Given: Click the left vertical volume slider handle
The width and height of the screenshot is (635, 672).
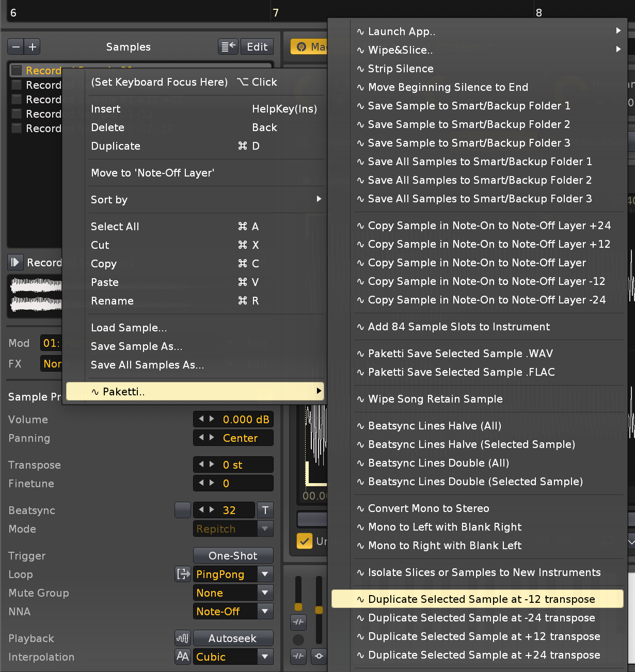Looking at the screenshot, I should (x=298, y=606).
